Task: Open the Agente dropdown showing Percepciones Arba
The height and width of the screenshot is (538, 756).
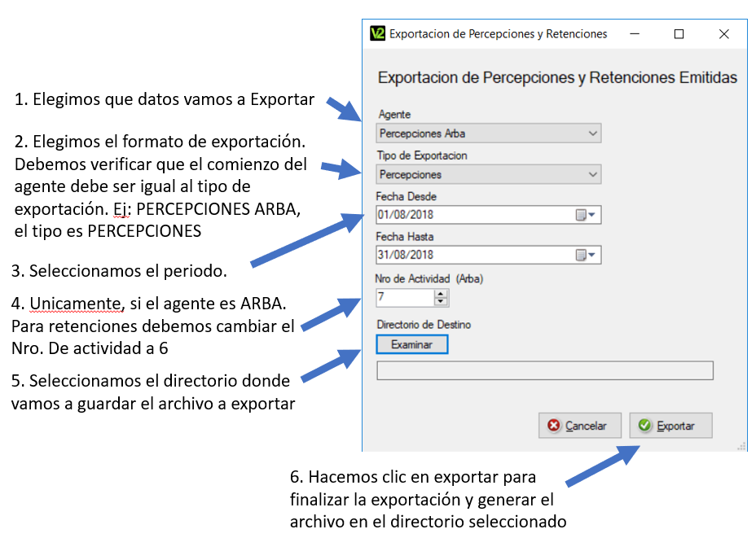Action: click(489, 133)
